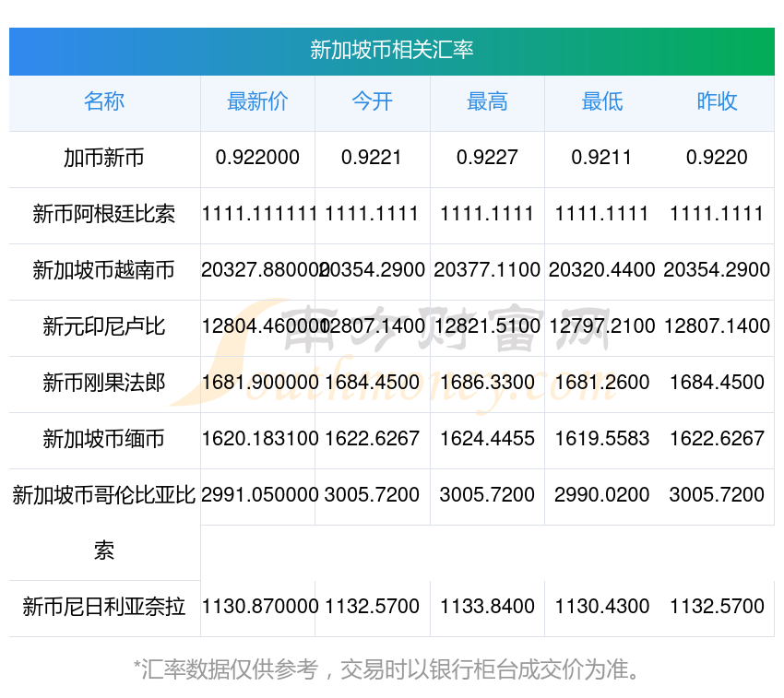The width and height of the screenshot is (784, 698).
Task: Click the 昨收 column header
Action: pyautogui.click(x=717, y=101)
